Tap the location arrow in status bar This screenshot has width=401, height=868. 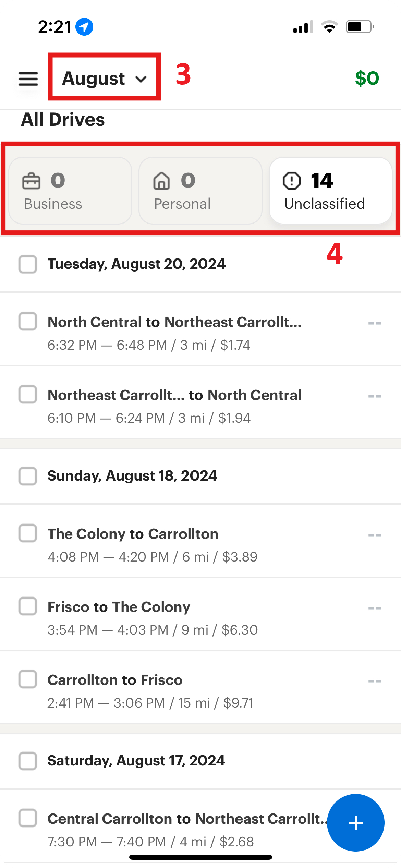click(84, 27)
